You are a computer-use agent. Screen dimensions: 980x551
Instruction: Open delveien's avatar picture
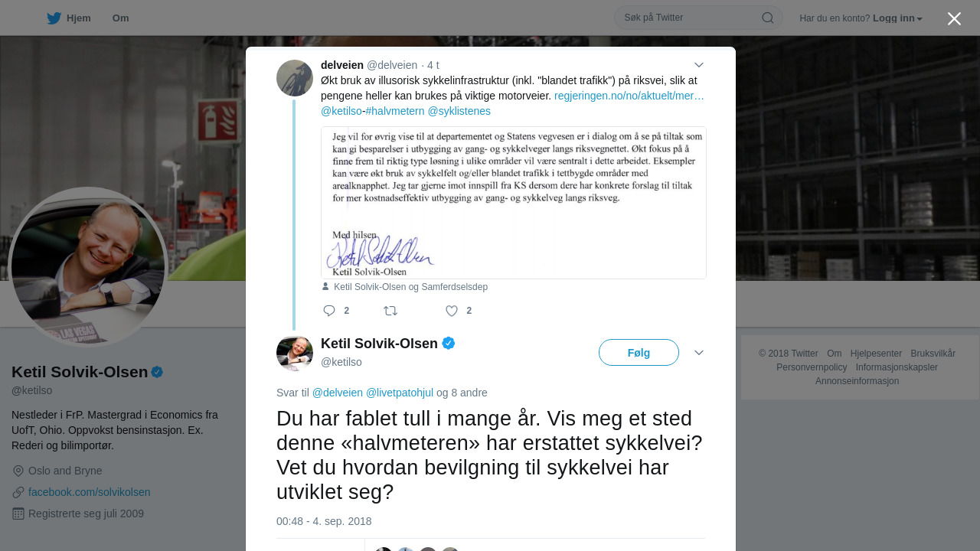pos(295,78)
